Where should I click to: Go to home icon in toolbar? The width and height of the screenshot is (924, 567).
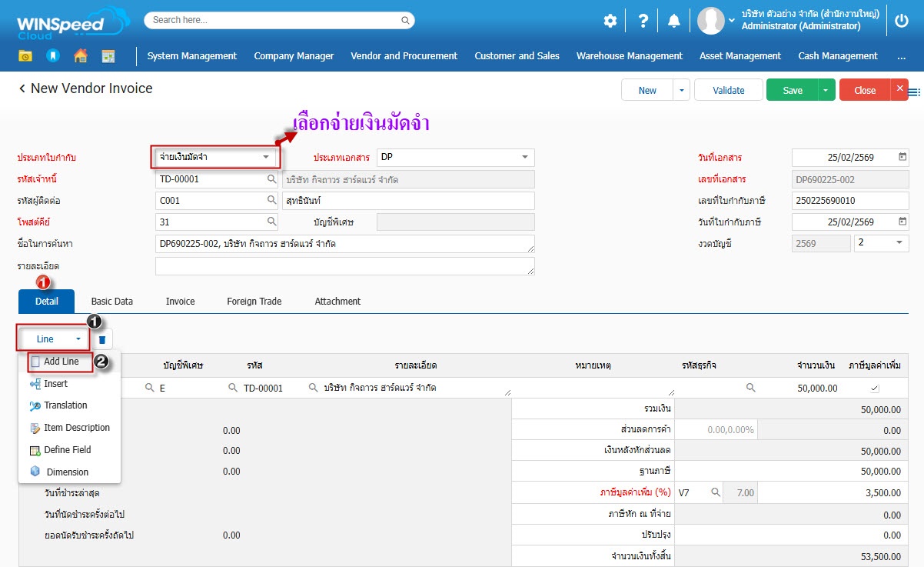coord(81,56)
